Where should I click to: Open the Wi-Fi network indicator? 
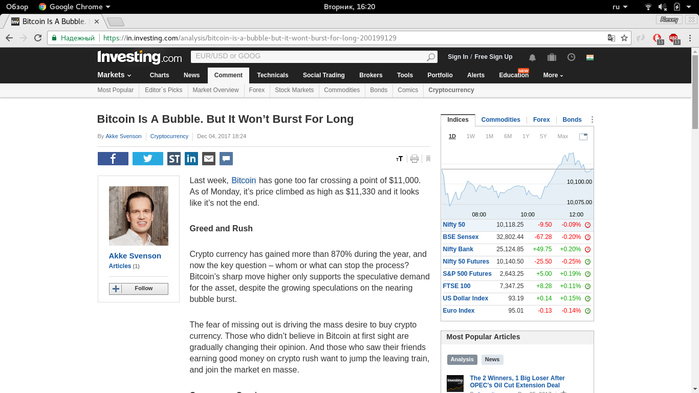648,7
